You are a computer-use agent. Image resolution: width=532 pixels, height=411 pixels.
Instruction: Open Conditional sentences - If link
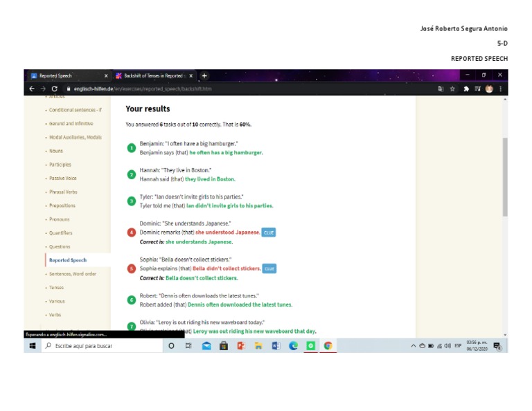75,110
